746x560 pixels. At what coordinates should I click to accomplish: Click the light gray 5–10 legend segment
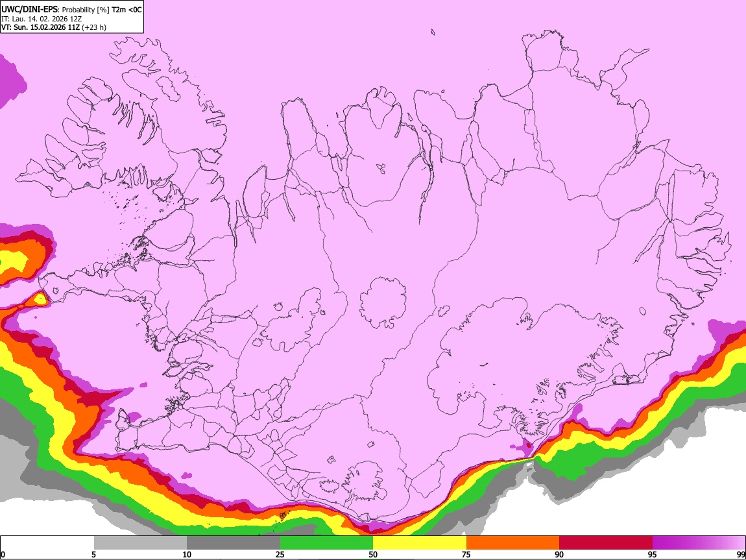click(140, 542)
